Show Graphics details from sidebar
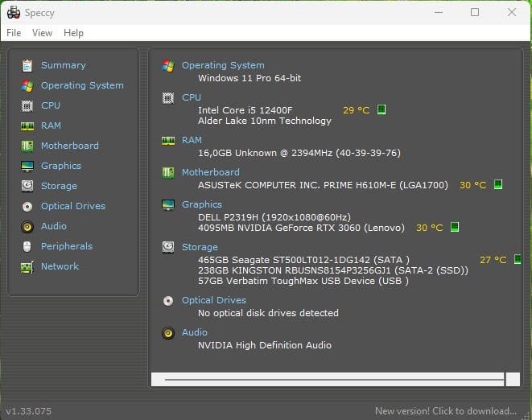The width and height of the screenshot is (532, 420). pos(61,166)
